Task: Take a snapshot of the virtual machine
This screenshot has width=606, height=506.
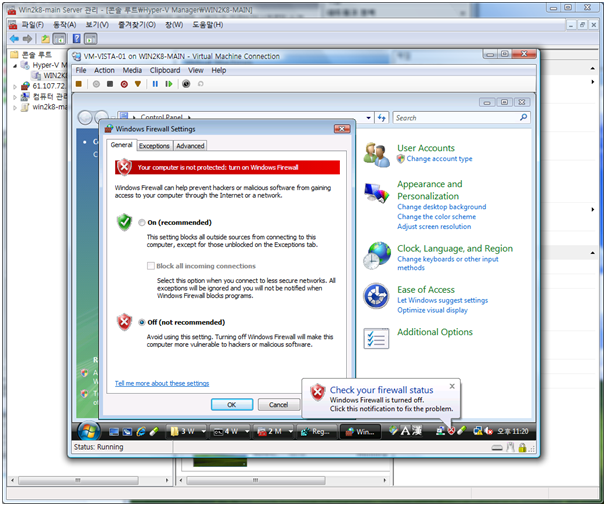Action: click(186, 84)
